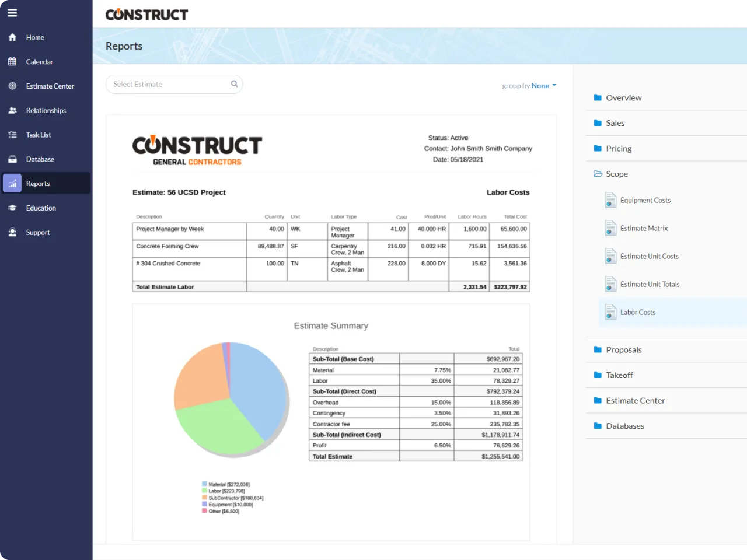Screen dimensions: 747x560
Task: Click the Estimate Center folder icon in panel
Action: tap(598, 401)
